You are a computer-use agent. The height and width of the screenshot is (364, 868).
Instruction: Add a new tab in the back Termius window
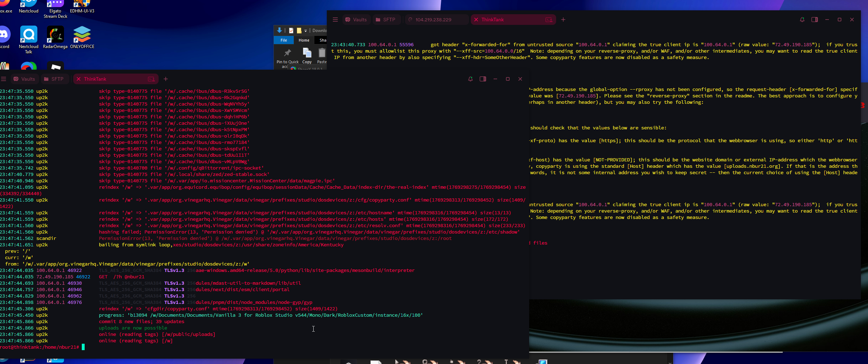(563, 20)
